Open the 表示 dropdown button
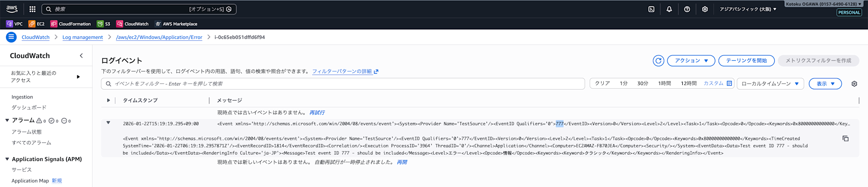Screen dimensions: 868x187 point(825,84)
